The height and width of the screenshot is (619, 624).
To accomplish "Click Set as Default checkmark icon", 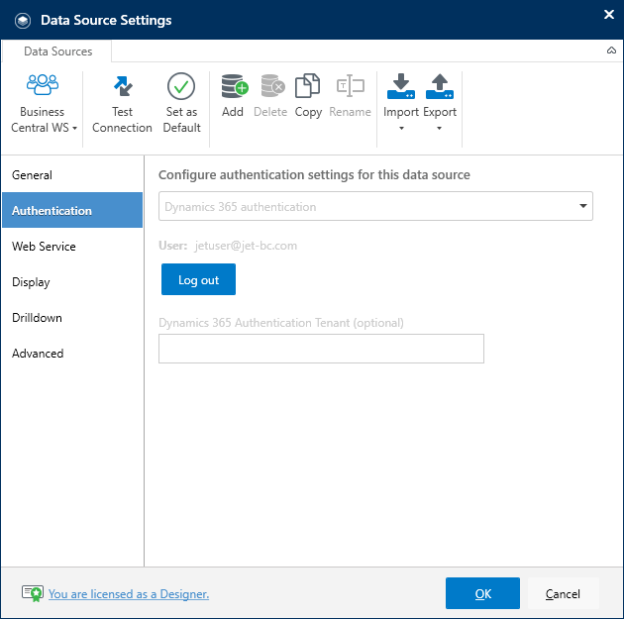I will coord(181,86).
